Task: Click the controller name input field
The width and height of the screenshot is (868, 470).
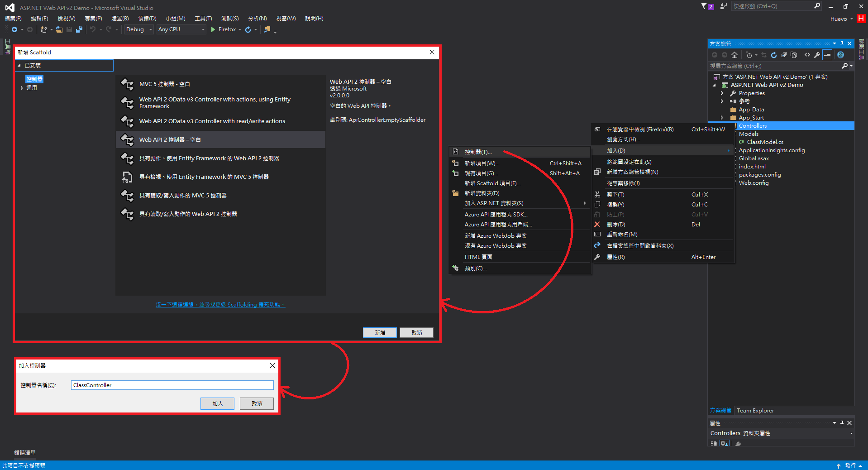Action: pos(172,385)
